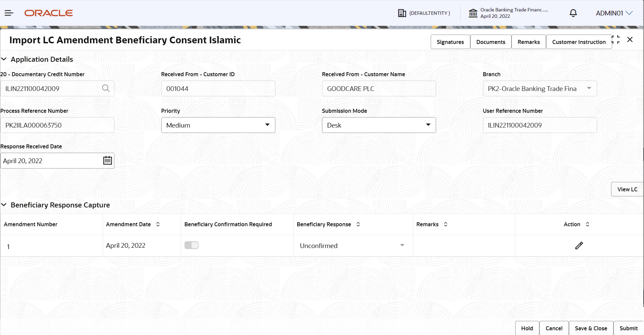Open the Response Received Date calendar picker
The width and height of the screenshot is (644, 335).
tap(107, 160)
